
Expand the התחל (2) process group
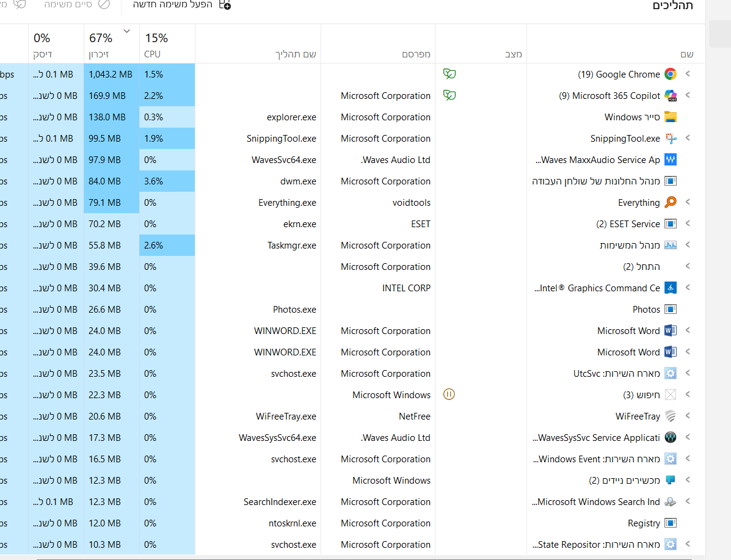tap(688, 266)
